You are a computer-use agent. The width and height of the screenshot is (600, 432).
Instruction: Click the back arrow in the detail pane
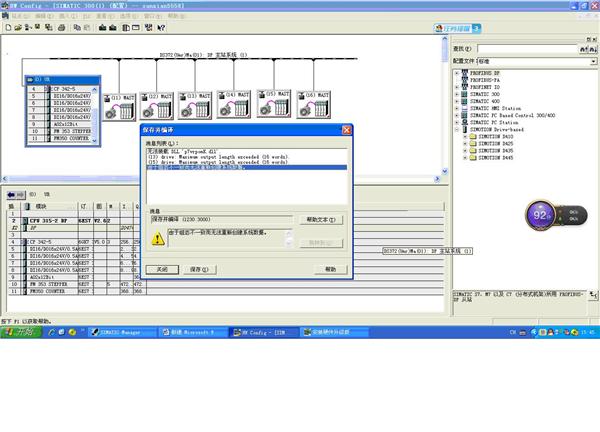pos(11,195)
